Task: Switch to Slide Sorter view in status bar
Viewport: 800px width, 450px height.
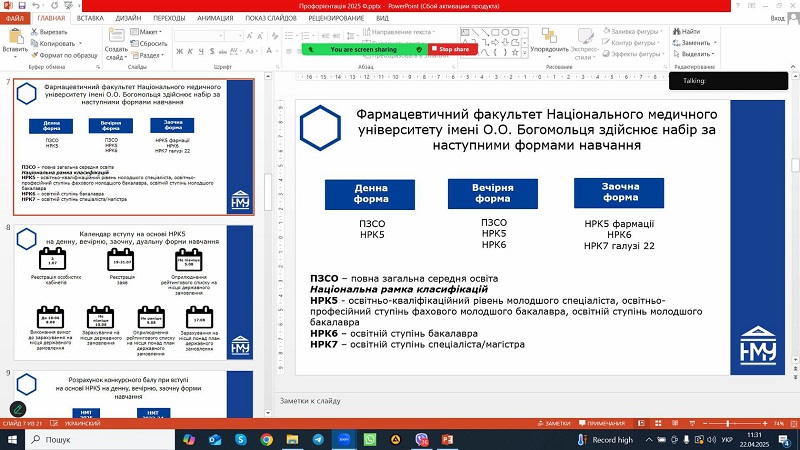Action: pyautogui.click(x=658, y=423)
